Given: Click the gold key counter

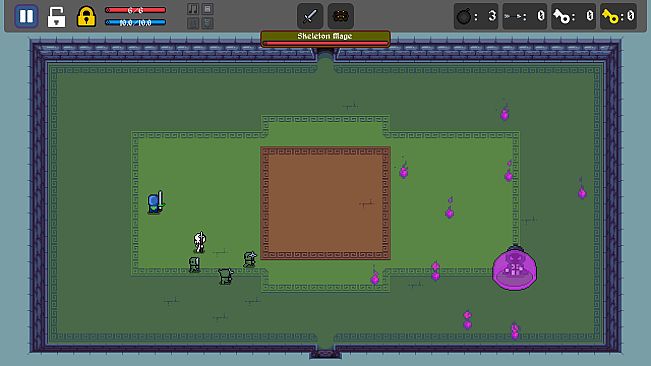Looking at the screenshot, I should 618,16.
